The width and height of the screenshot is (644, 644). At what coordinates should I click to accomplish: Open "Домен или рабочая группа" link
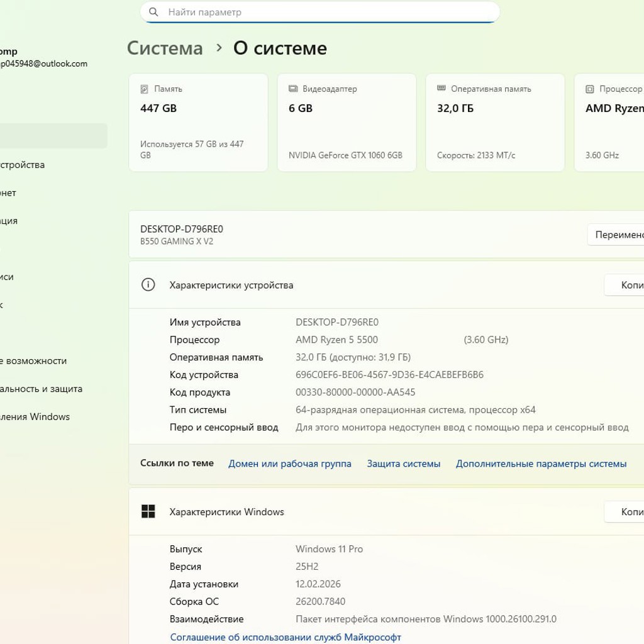tap(289, 464)
